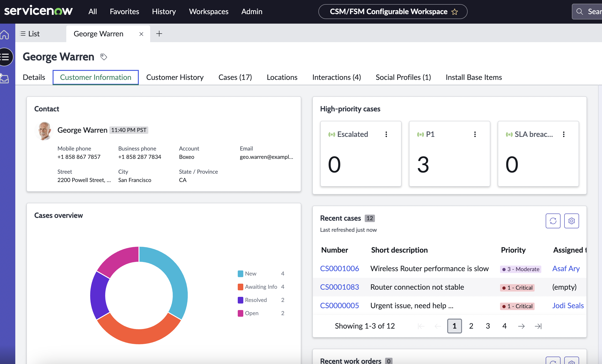Open Recent cases settings gear

tap(571, 221)
